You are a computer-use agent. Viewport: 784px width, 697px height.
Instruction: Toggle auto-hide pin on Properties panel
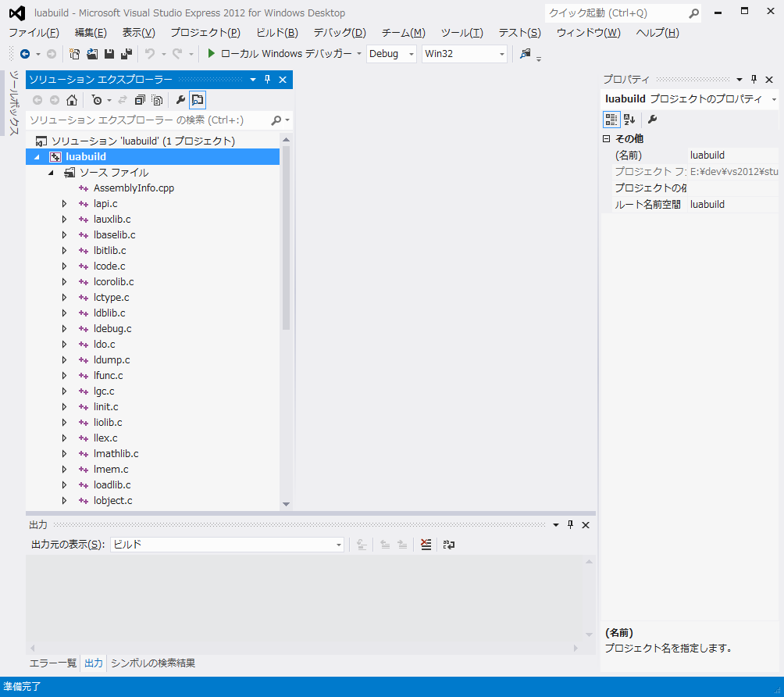pos(754,79)
